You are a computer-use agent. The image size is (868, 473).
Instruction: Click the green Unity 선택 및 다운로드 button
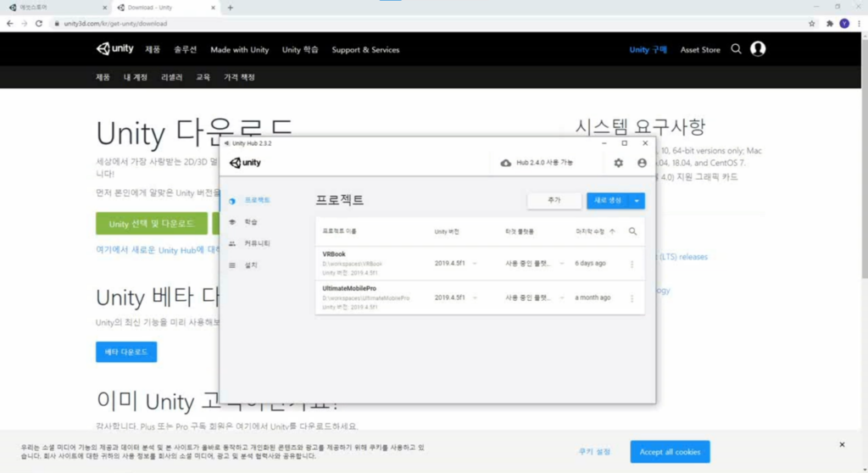[152, 224]
